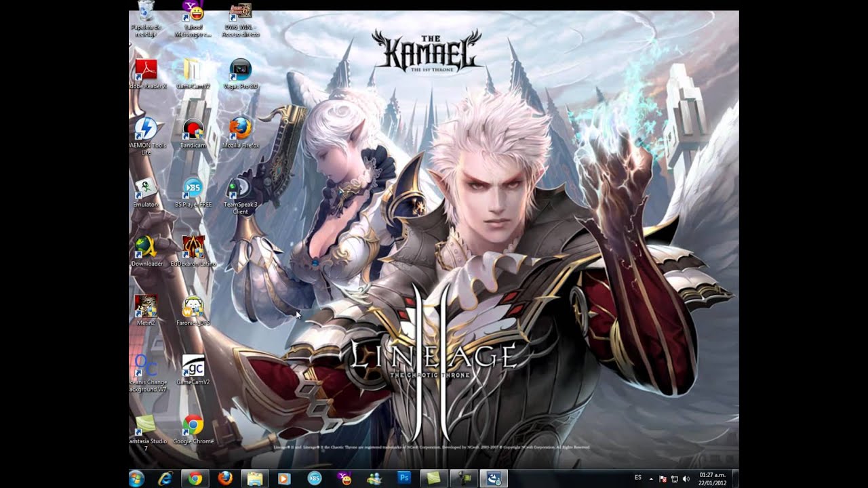Open Windows Live Messenger in taskbar
The width and height of the screenshot is (868, 488).
click(374, 479)
